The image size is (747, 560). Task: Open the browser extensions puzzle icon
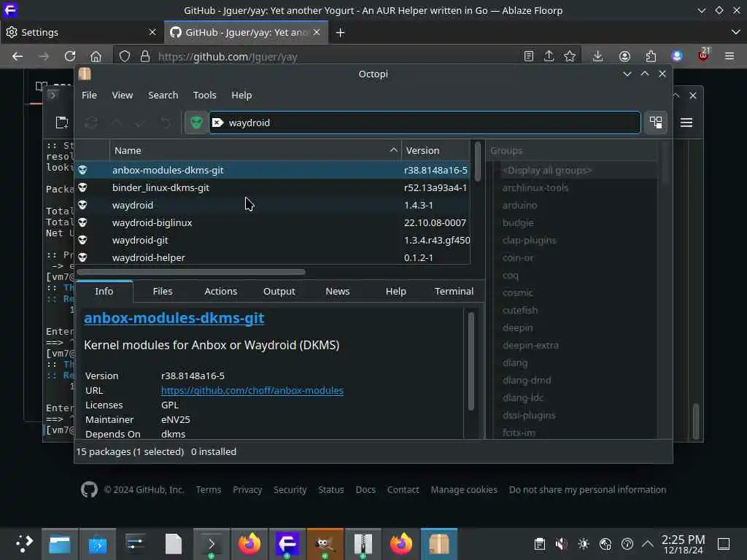click(x=651, y=56)
